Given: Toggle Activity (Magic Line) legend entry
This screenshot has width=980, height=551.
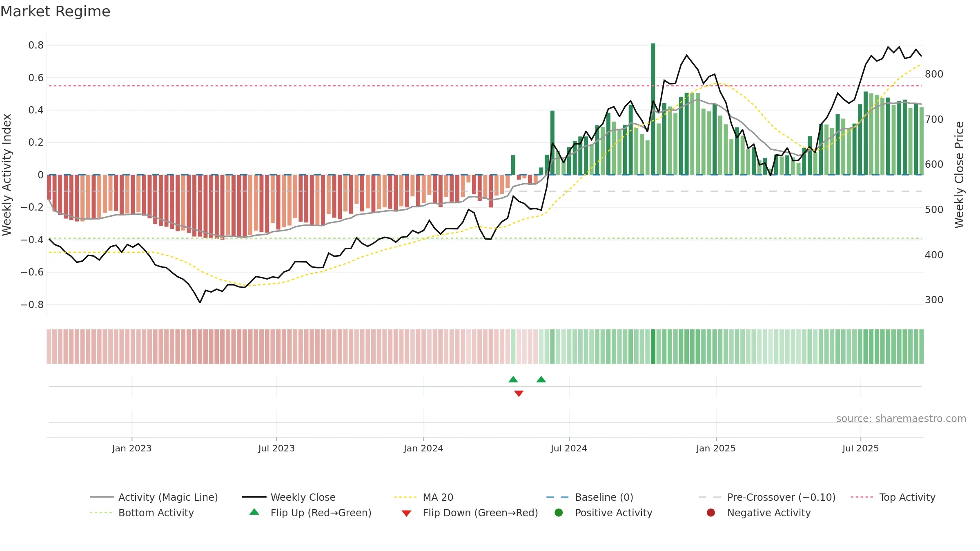Looking at the screenshot, I should coord(154,497).
